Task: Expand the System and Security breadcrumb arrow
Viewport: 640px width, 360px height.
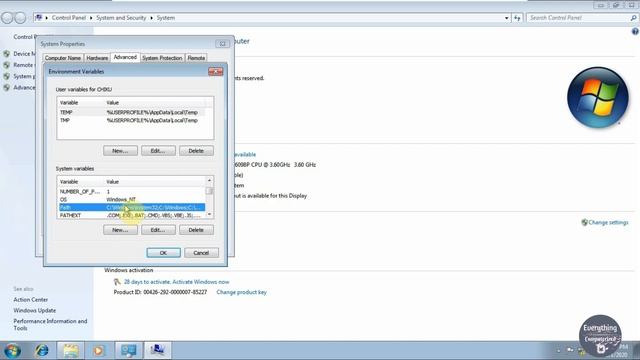Action: coord(151,18)
